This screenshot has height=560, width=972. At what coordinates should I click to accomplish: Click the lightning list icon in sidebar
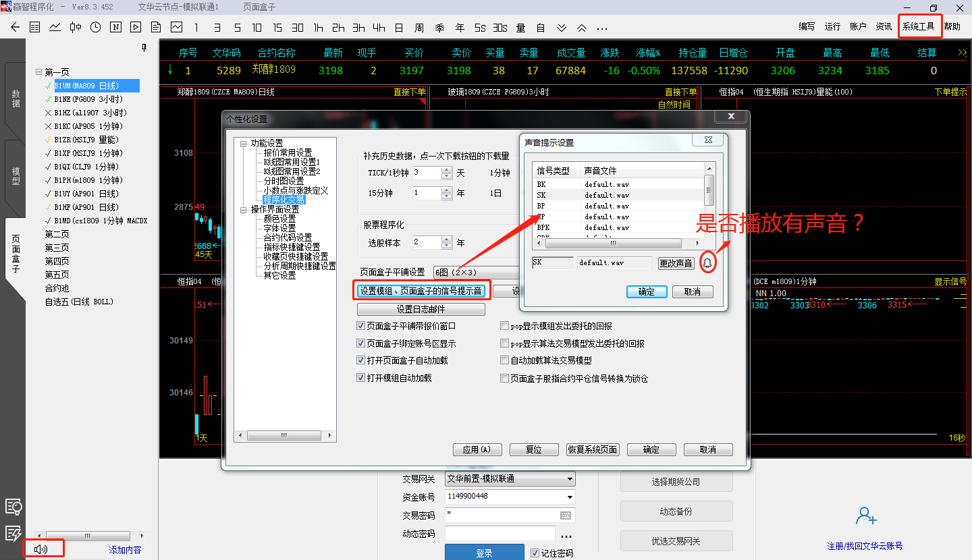(x=13, y=534)
